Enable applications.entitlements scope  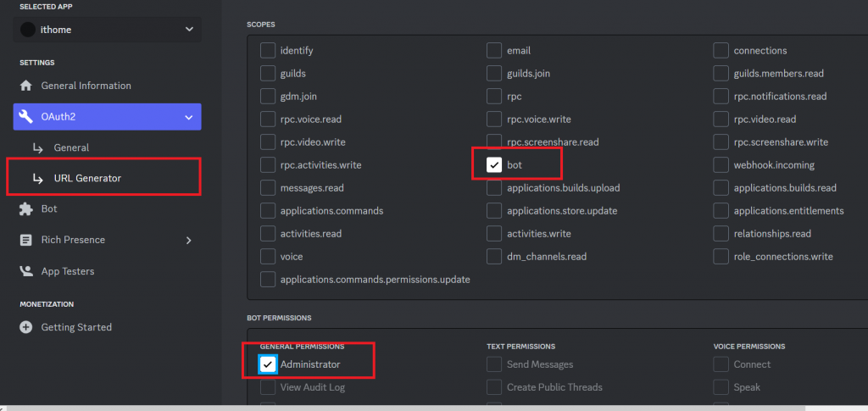[721, 211]
